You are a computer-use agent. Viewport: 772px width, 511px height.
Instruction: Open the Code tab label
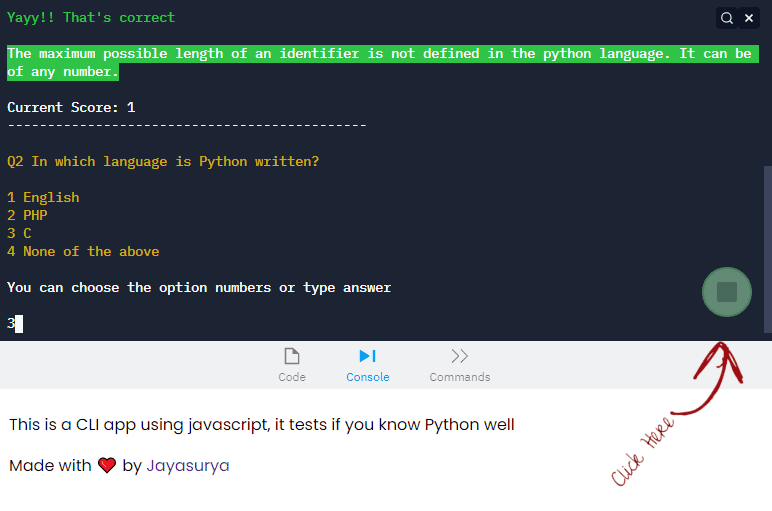pyautogui.click(x=292, y=377)
